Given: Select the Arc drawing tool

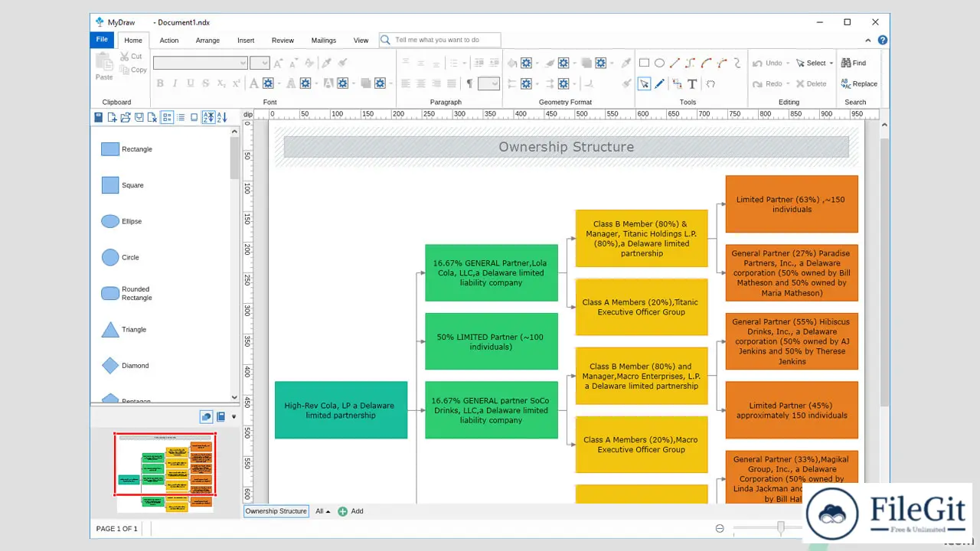Looking at the screenshot, I should [x=706, y=64].
